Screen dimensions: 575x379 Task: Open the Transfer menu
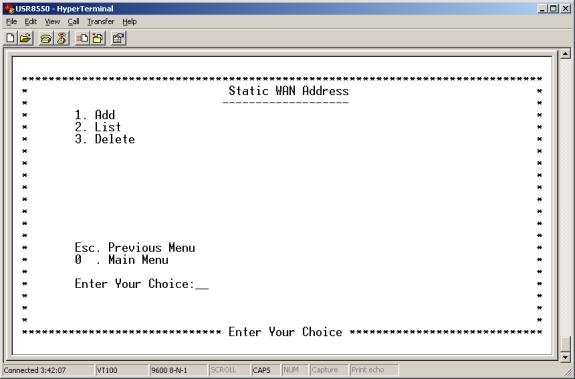pos(100,22)
